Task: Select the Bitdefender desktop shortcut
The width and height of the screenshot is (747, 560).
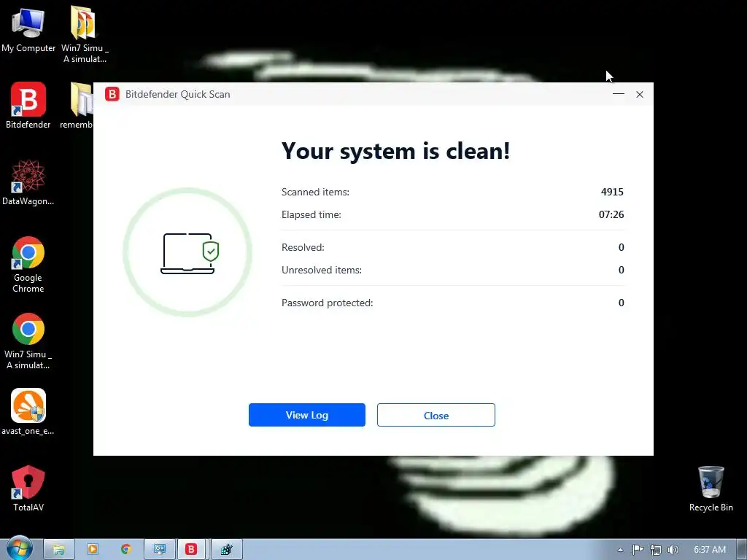Action: click(x=28, y=106)
